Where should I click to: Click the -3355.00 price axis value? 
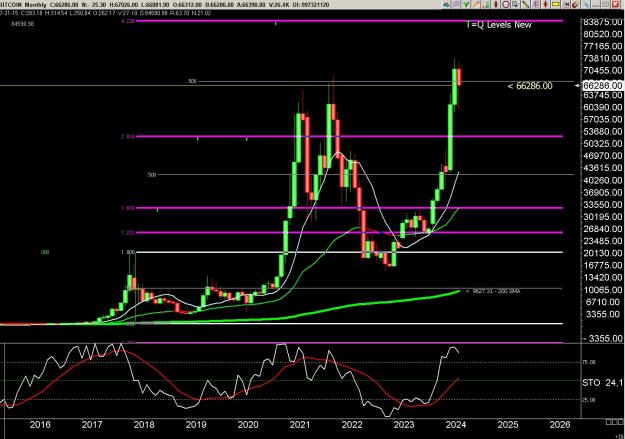tap(602, 339)
